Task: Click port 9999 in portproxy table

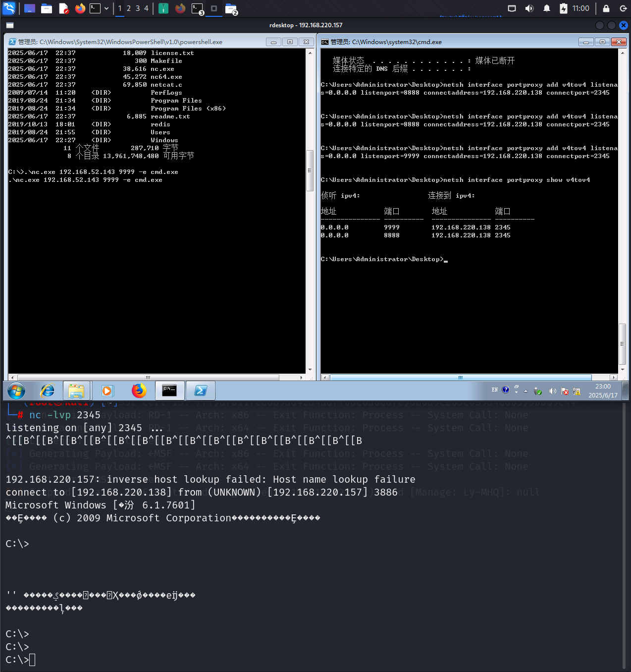Action: pos(392,227)
